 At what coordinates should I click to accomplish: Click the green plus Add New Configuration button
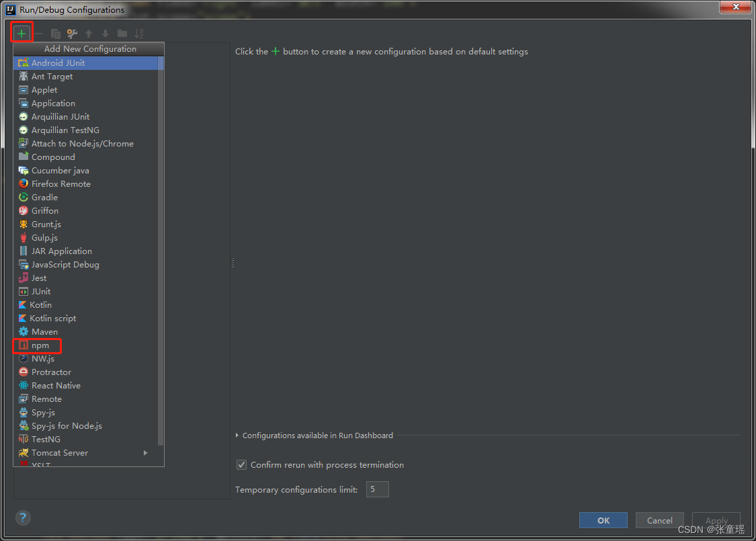(22, 34)
